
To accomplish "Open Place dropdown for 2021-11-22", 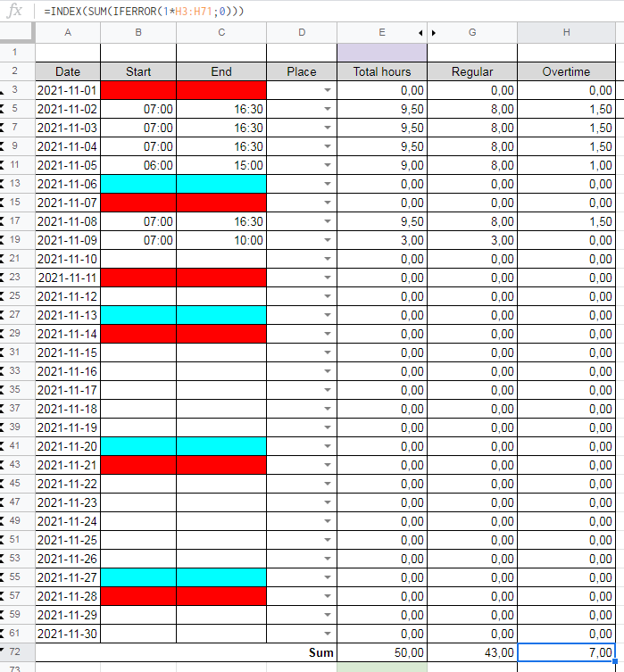I will [x=328, y=484].
